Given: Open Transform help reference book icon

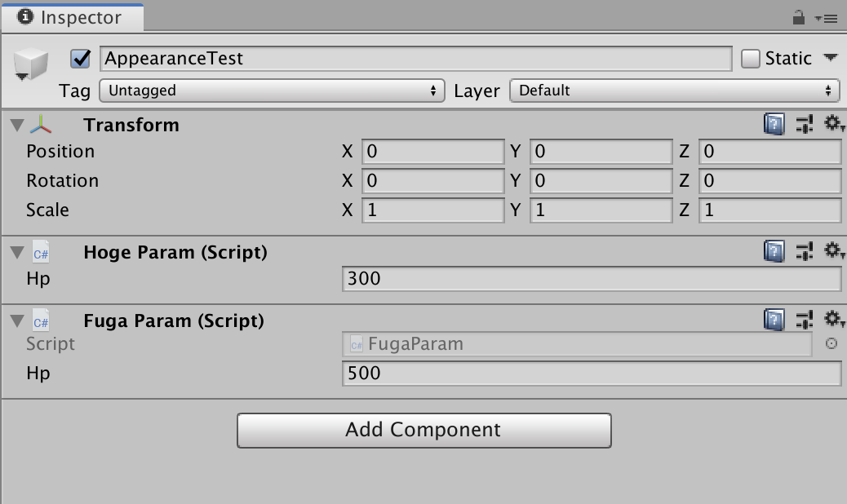Looking at the screenshot, I should coord(774,124).
